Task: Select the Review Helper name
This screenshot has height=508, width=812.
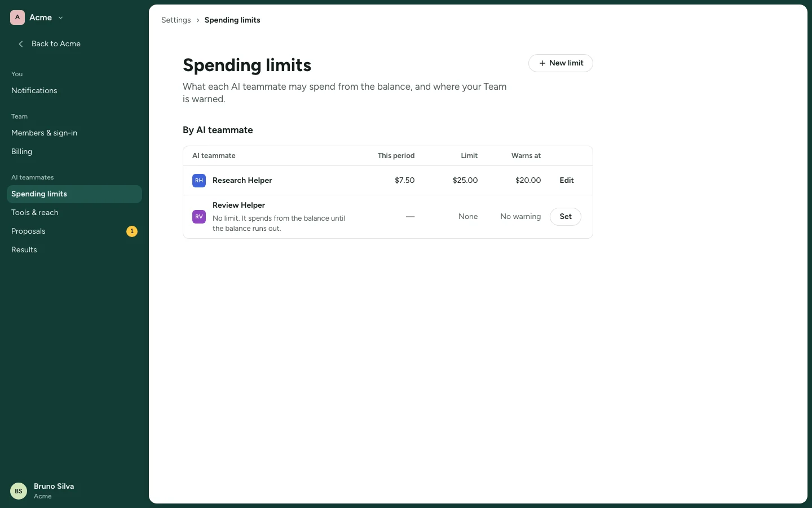Action: 239,205
